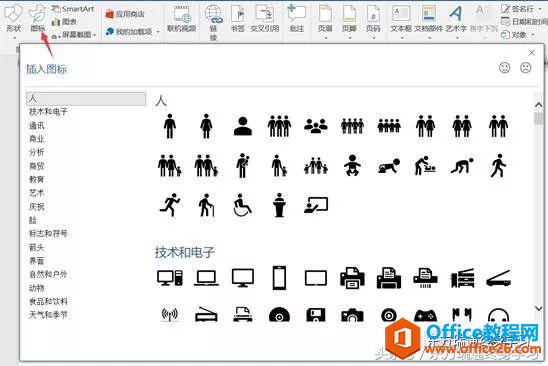Click the happy face feedback button

[x=504, y=67]
